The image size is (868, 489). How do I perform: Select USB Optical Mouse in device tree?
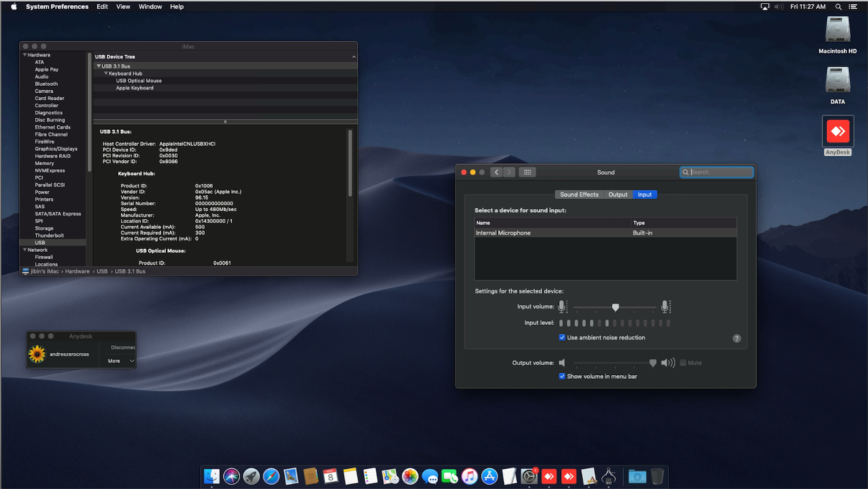(139, 81)
